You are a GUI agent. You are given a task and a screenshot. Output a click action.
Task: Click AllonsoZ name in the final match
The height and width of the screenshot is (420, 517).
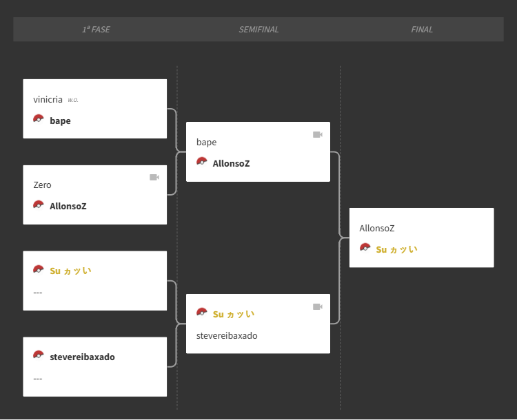(x=377, y=229)
